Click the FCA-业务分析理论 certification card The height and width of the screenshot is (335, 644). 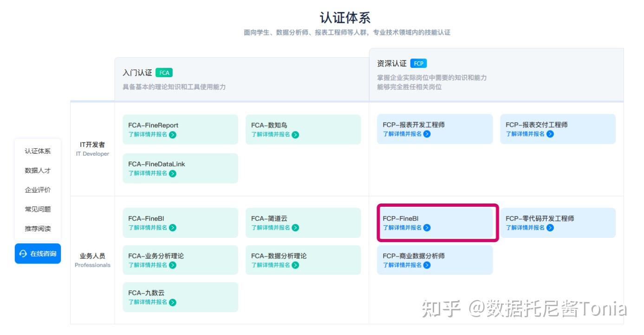[180, 260]
